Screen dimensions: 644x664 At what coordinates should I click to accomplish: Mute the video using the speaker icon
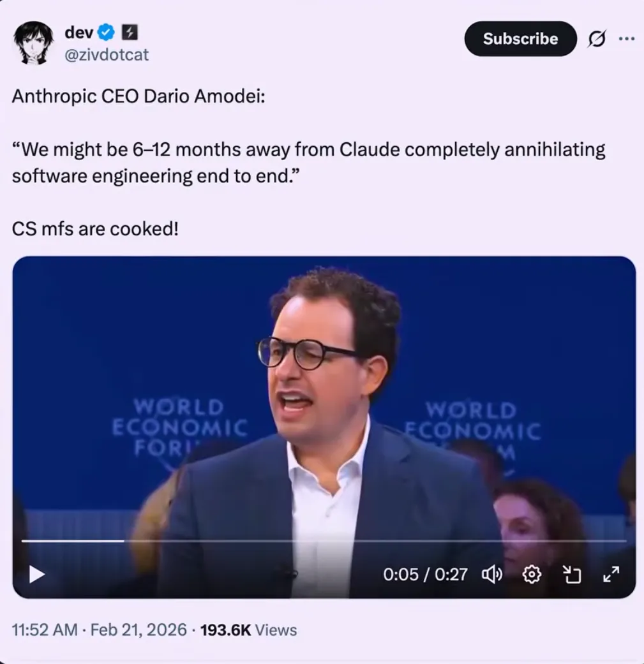(x=492, y=575)
